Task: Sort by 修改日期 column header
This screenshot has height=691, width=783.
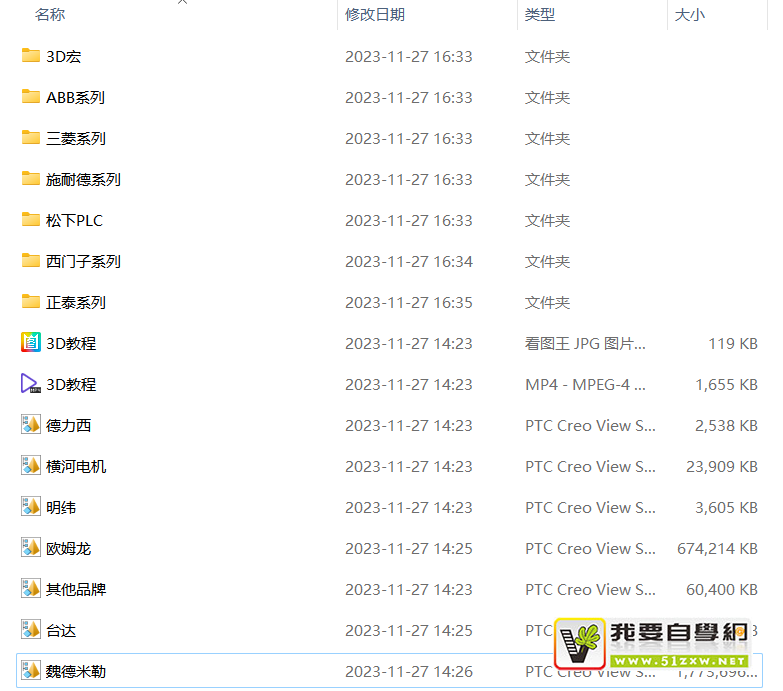Action: (375, 15)
